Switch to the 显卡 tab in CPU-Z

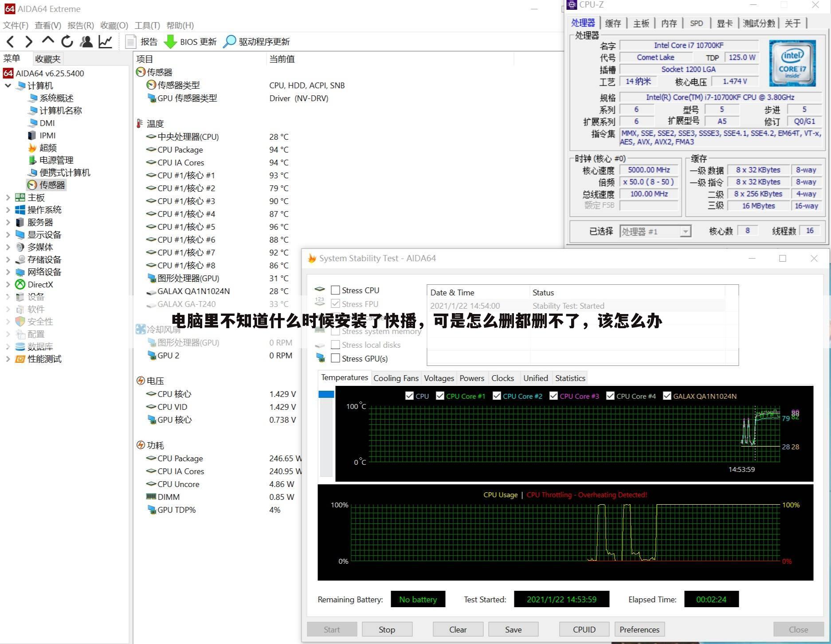click(725, 23)
